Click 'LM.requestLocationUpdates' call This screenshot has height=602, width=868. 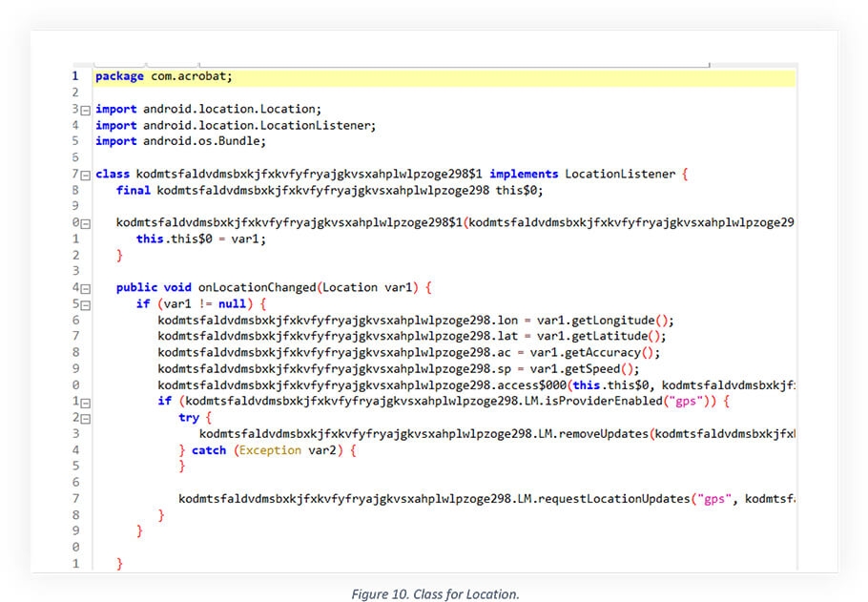604,499
